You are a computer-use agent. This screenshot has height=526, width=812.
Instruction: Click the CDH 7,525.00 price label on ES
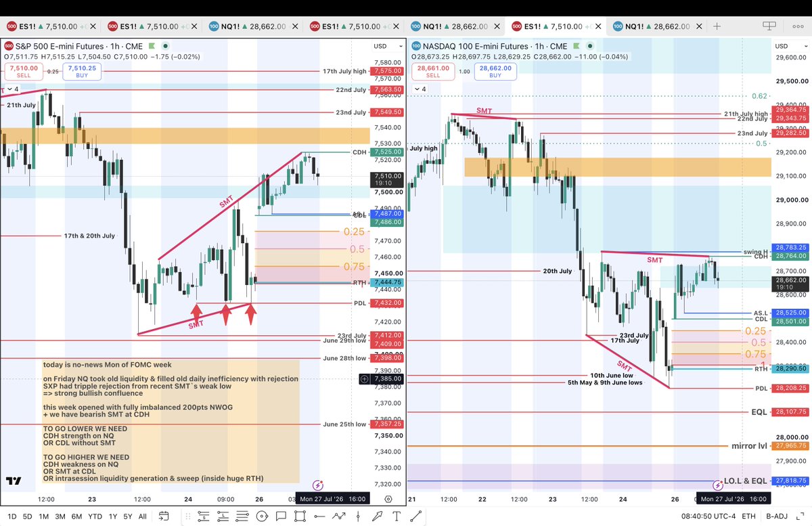coord(388,152)
